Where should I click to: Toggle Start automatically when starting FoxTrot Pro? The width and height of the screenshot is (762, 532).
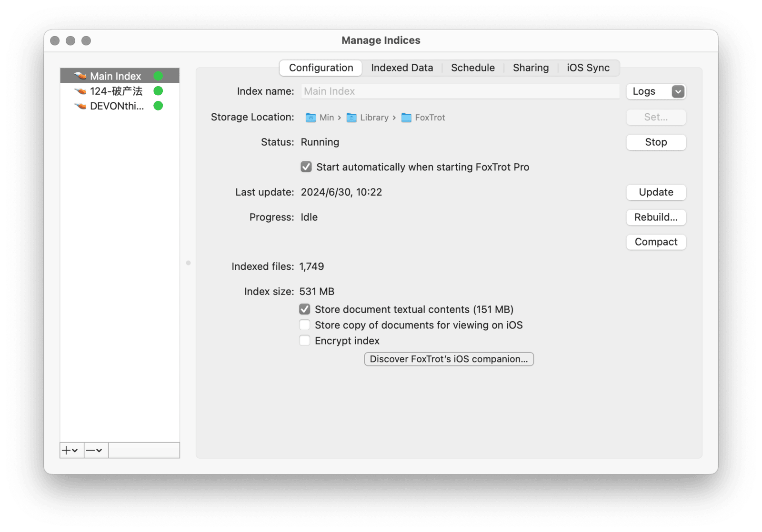click(306, 167)
